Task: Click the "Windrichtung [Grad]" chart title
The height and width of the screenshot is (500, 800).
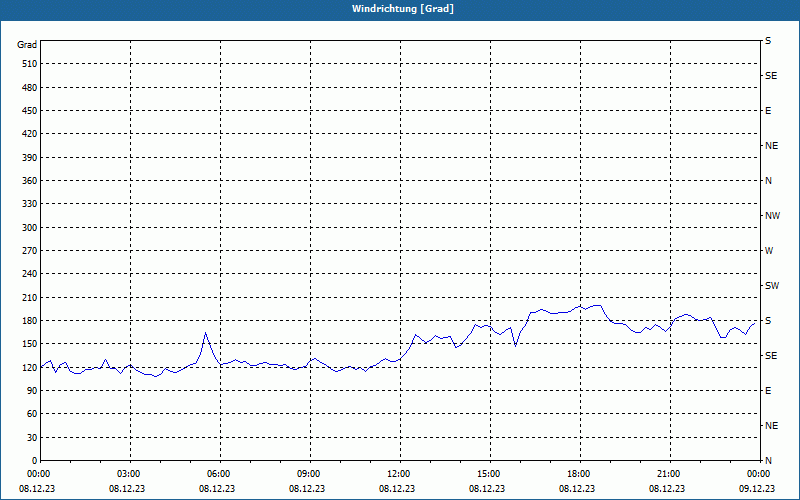Action: coord(403,9)
